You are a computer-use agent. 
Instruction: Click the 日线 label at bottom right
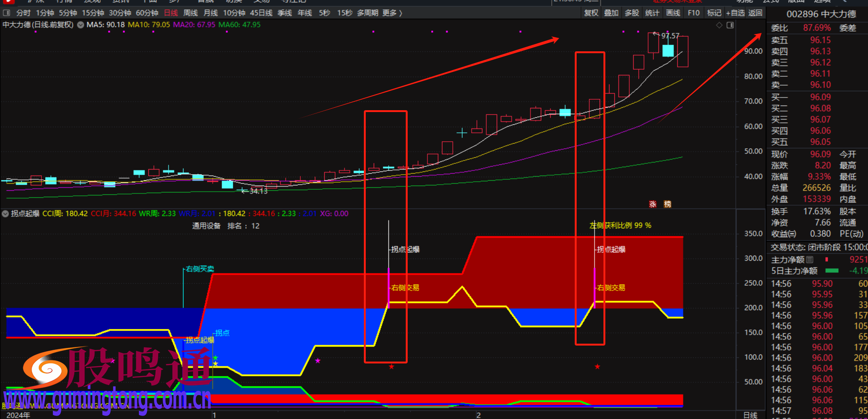750,415
